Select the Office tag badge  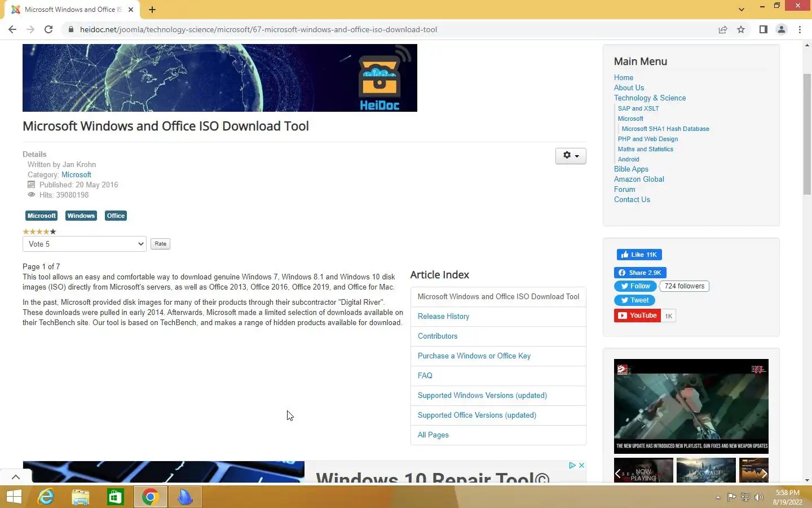[116, 216]
